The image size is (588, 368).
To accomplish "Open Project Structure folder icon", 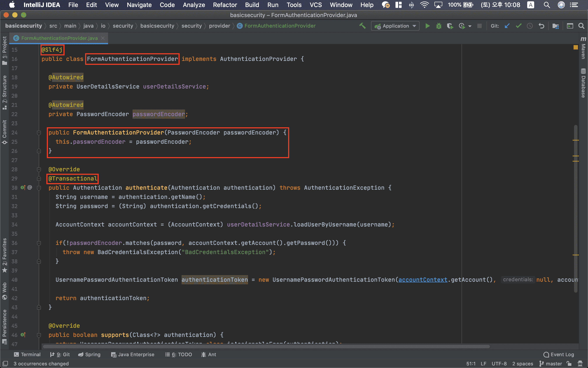I will [x=555, y=26].
